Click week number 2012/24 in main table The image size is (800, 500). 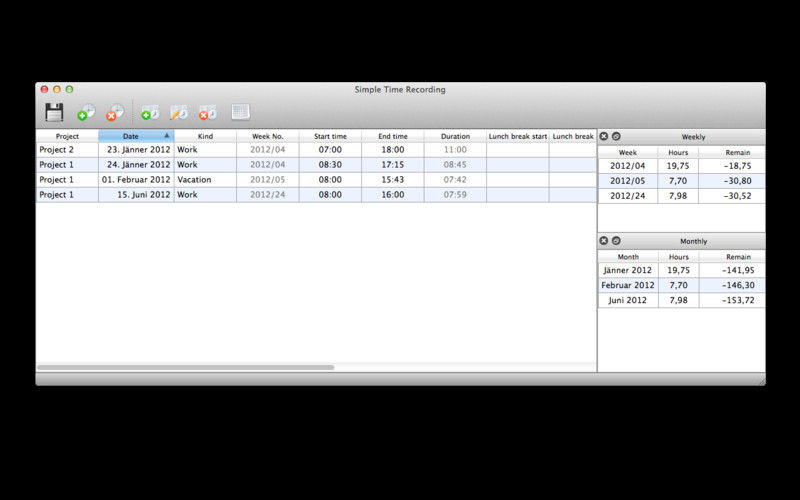[268, 194]
